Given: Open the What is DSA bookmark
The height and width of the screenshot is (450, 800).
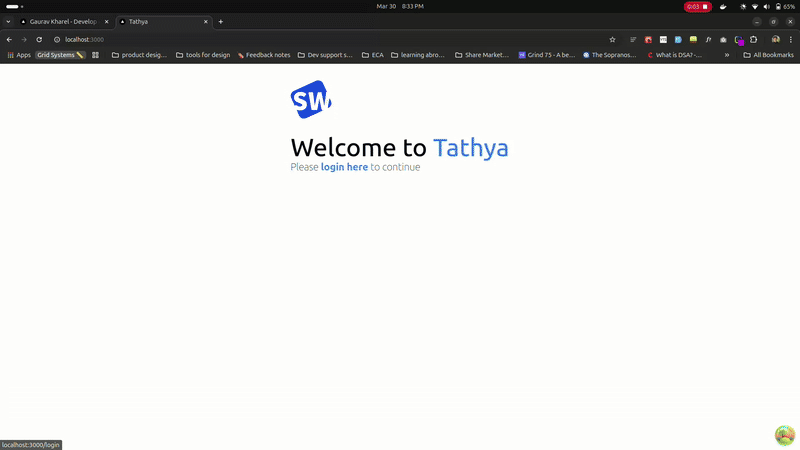Looking at the screenshot, I should 674,55.
